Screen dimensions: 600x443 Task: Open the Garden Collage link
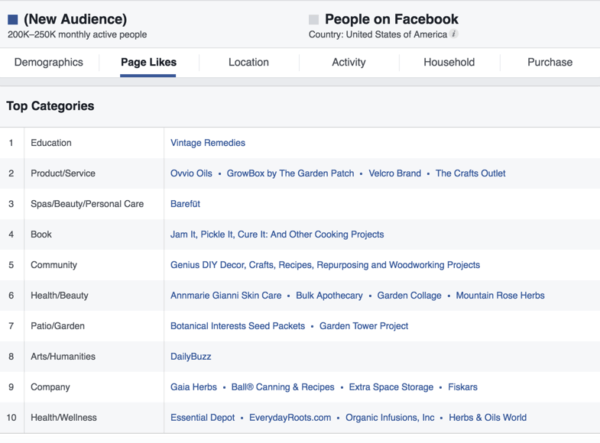409,295
